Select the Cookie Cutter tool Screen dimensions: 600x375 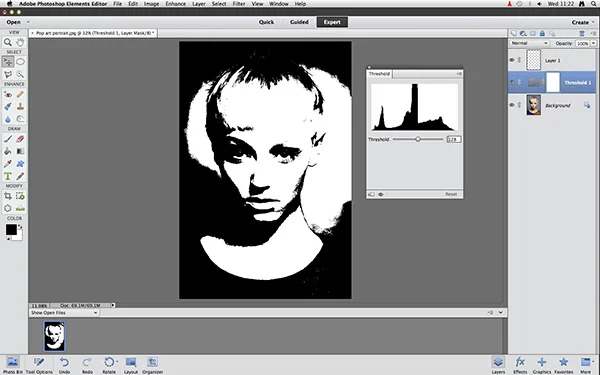(x=8, y=209)
